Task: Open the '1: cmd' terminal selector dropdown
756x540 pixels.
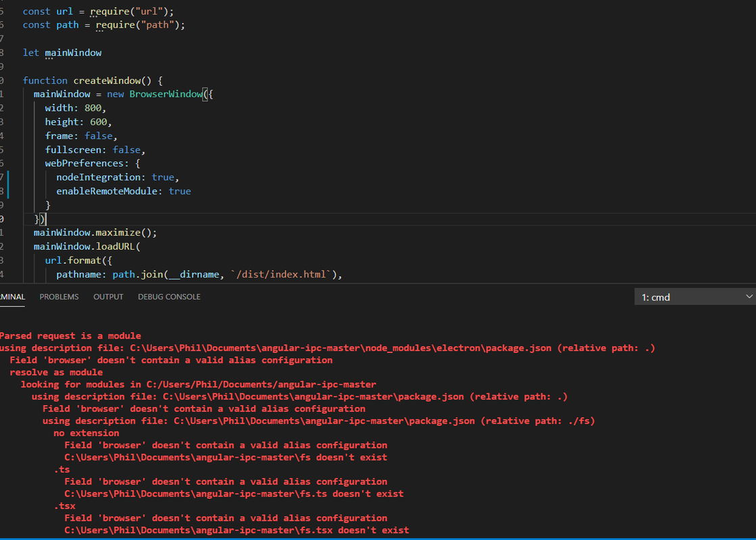Action: [x=695, y=297]
